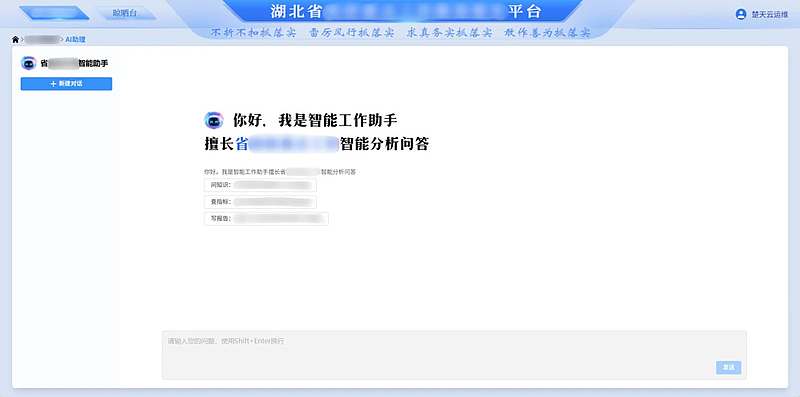Image resolution: width=800 pixels, height=397 pixels.
Task: Start a new chat with 新建对话
Action: (66, 84)
